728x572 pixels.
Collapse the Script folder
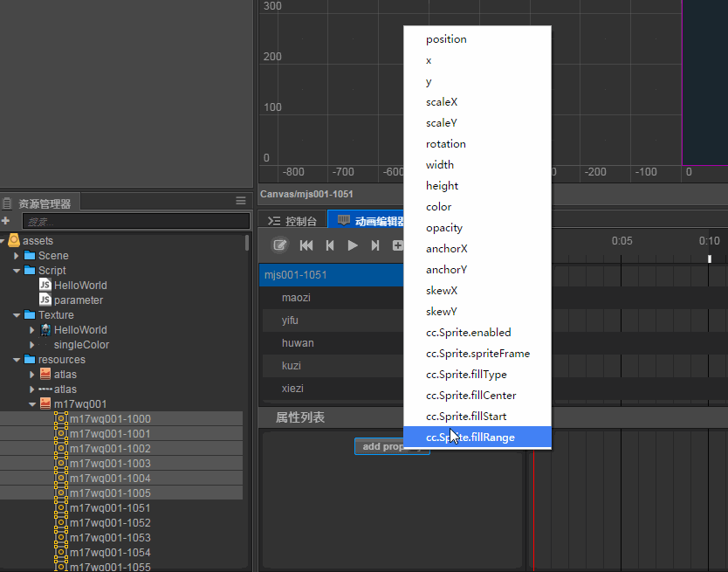(x=17, y=271)
